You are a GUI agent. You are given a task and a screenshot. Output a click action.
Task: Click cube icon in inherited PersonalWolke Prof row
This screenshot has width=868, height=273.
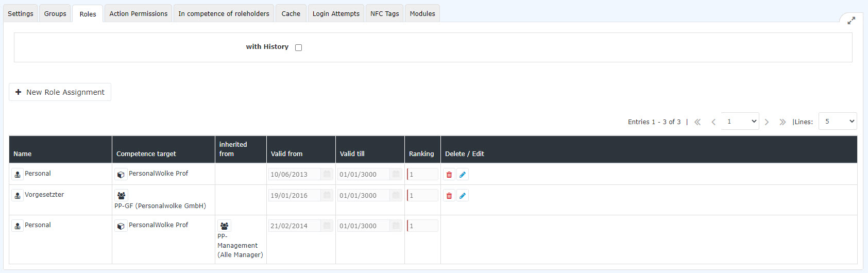(121, 226)
